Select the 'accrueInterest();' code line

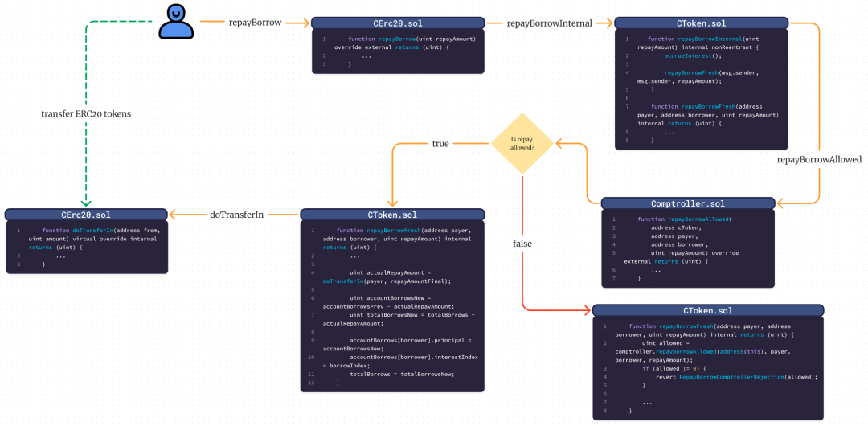[x=691, y=56]
